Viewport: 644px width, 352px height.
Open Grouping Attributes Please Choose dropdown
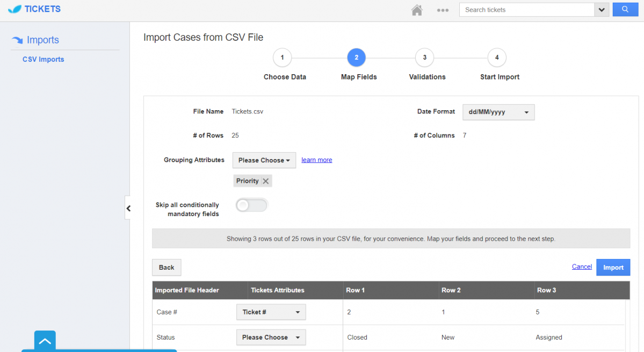tap(264, 160)
